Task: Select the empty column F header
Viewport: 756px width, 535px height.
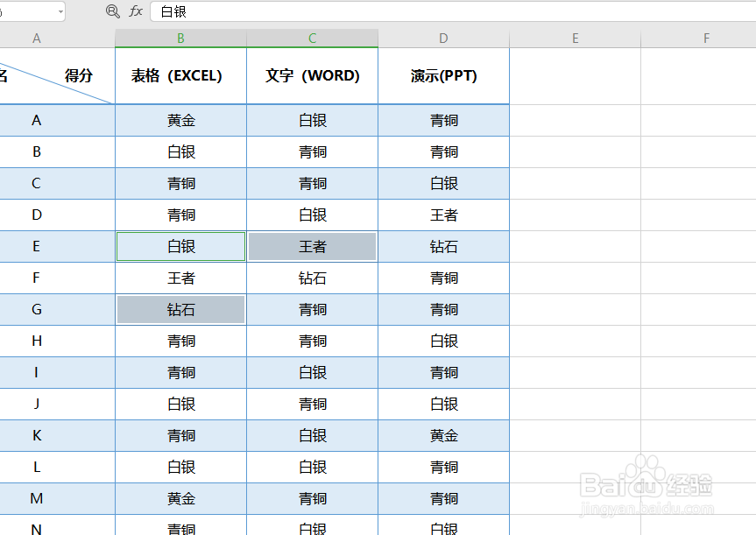Action: click(705, 38)
